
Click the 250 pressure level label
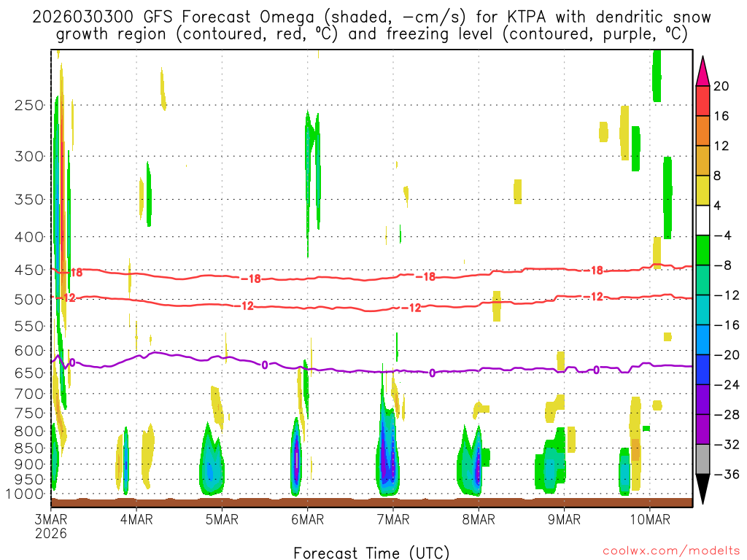tap(29, 105)
